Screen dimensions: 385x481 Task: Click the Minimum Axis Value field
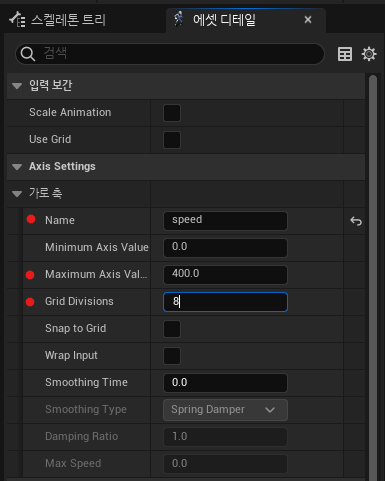tap(225, 248)
